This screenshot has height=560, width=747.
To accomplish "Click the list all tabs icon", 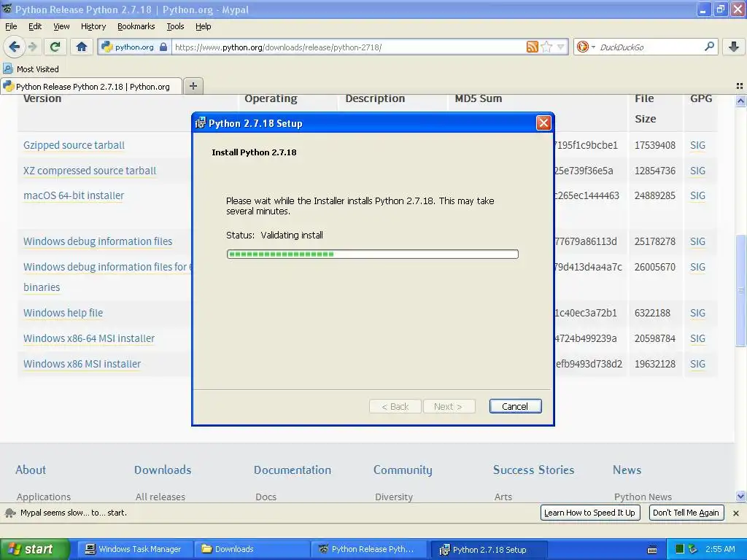I will tap(740, 86).
